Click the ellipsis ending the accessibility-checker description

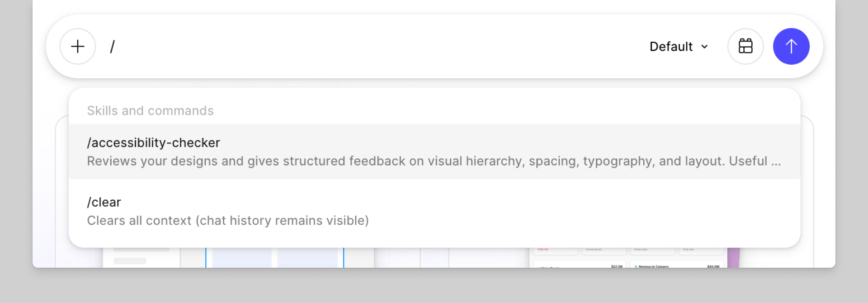point(776,162)
